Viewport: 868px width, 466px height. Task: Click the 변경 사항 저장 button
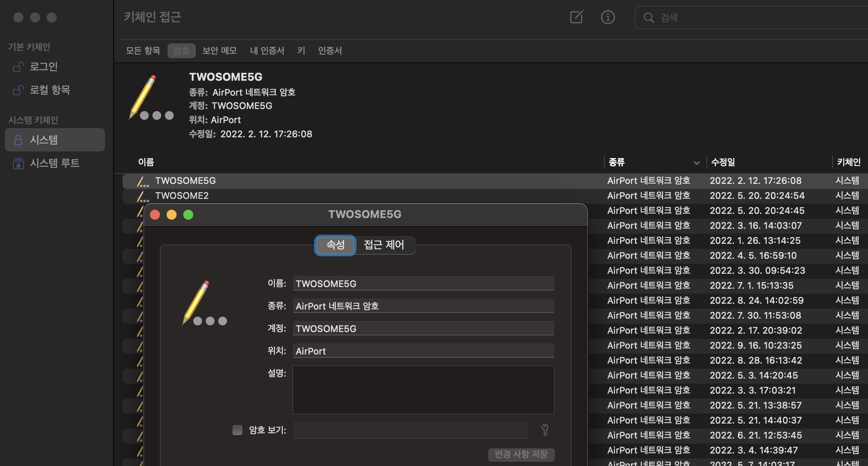[521, 454]
